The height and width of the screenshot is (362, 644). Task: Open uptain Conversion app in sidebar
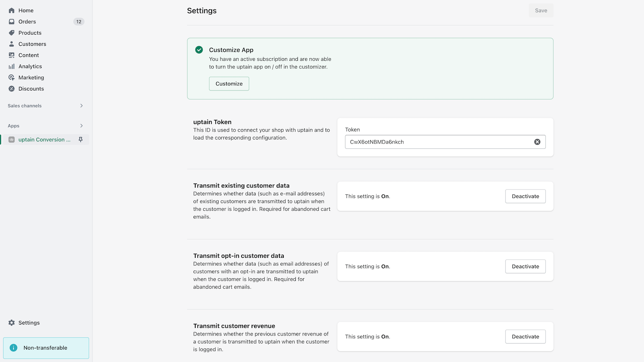(44, 140)
